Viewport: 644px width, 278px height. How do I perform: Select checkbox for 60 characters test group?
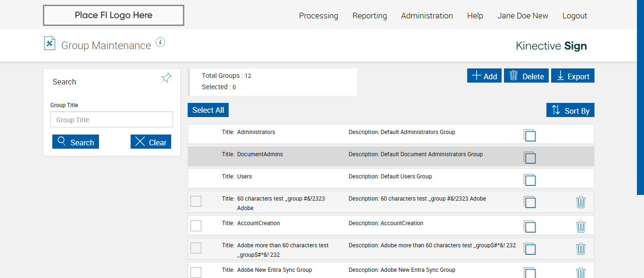196,201
